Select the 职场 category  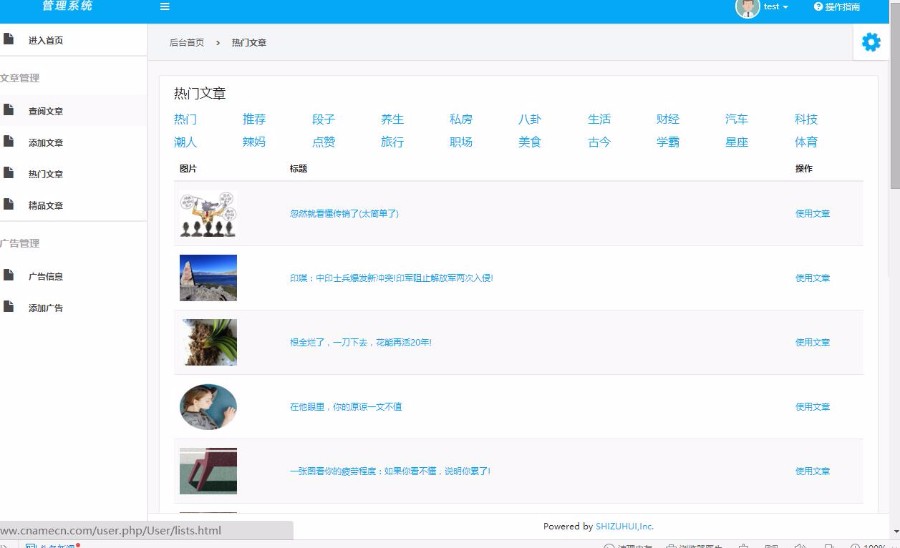461,142
